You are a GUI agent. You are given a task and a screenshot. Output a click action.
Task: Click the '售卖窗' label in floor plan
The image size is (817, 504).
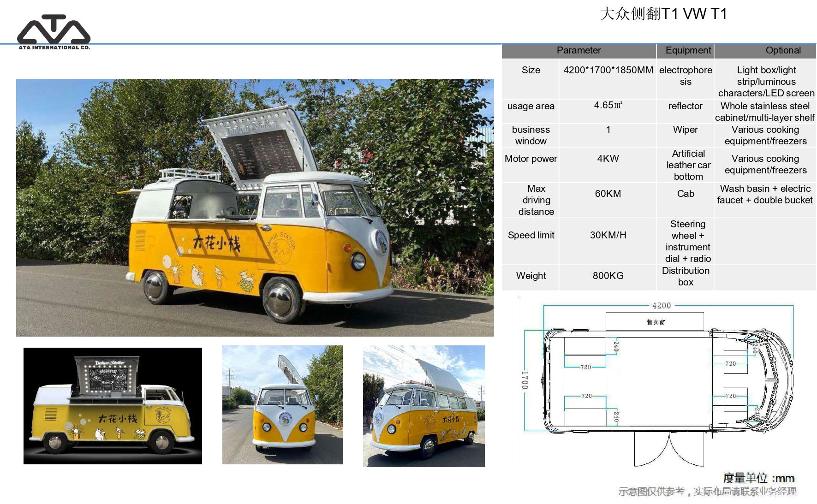click(x=655, y=322)
